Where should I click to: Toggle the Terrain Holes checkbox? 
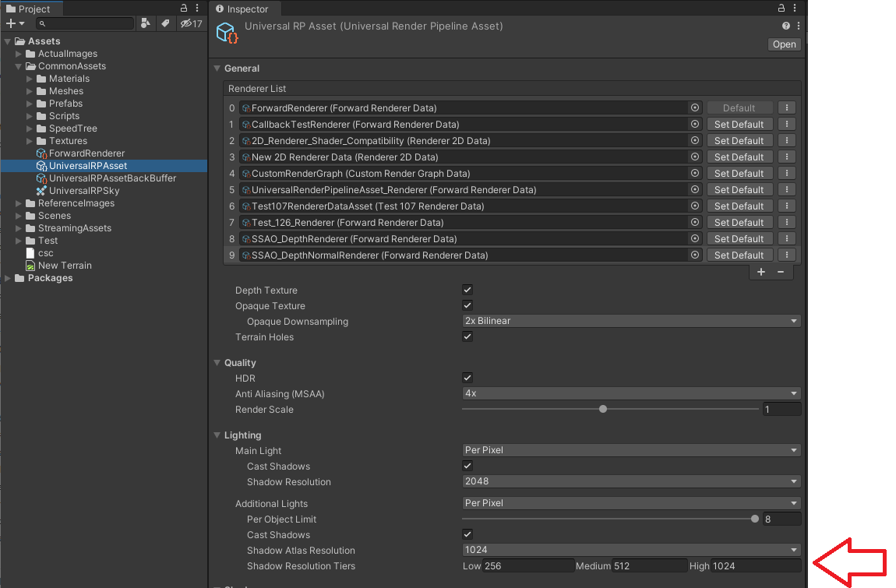(467, 336)
